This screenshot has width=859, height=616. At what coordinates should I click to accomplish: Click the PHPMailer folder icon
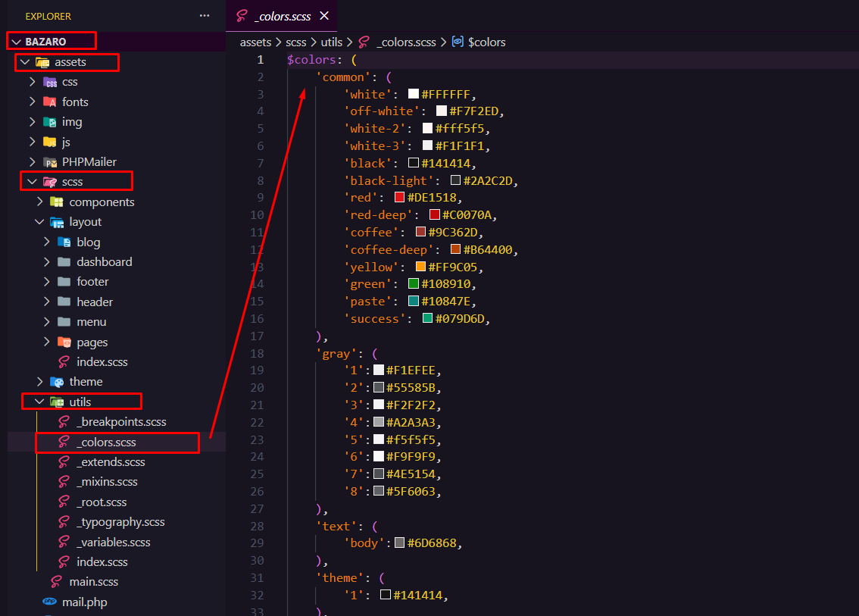[x=50, y=162]
